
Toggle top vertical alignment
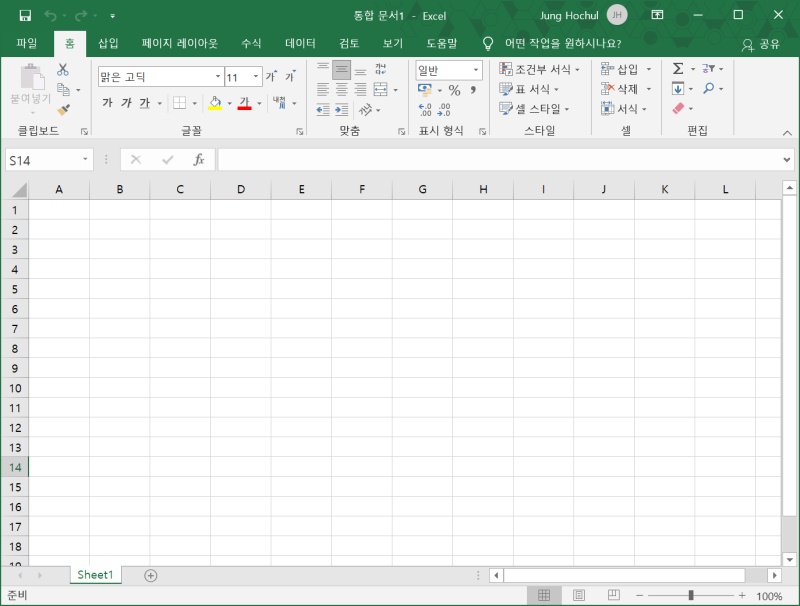point(323,69)
